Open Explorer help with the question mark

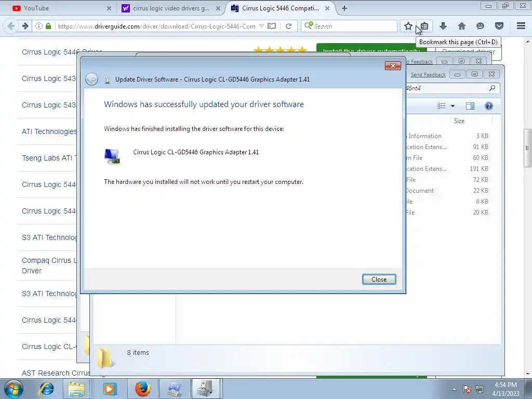point(489,106)
